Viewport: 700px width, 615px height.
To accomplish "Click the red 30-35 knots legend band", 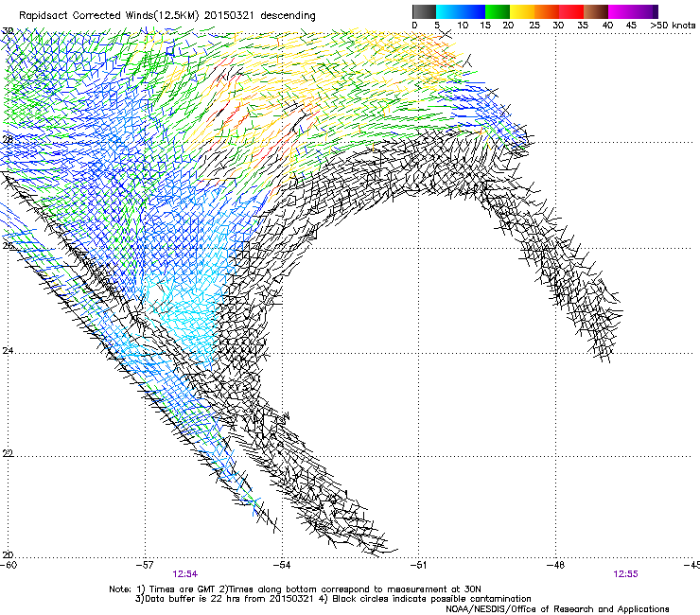I will pos(571,11).
